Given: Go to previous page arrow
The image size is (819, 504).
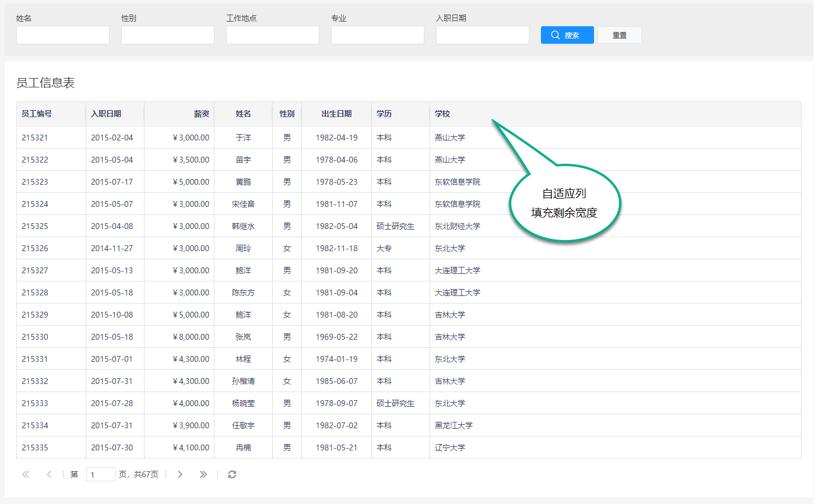Looking at the screenshot, I should click(49, 474).
